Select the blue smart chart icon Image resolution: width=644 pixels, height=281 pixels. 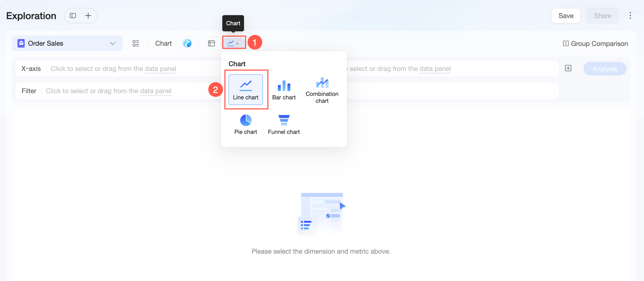[187, 43]
